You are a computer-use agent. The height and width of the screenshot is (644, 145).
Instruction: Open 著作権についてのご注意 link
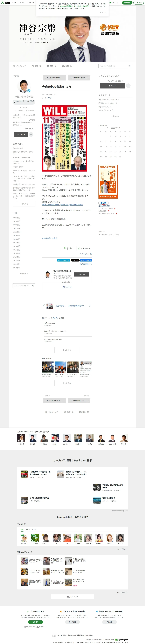[x=109, y=235]
